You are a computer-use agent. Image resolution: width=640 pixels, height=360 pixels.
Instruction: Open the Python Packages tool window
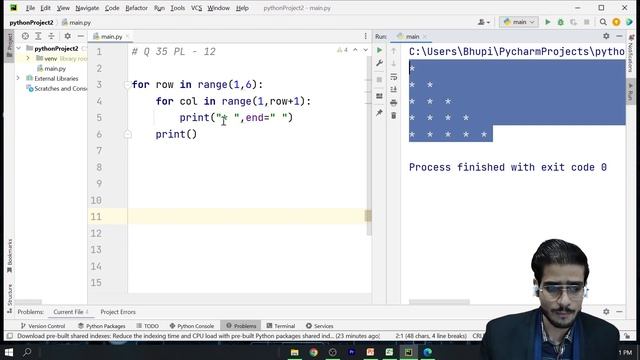click(x=102, y=326)
